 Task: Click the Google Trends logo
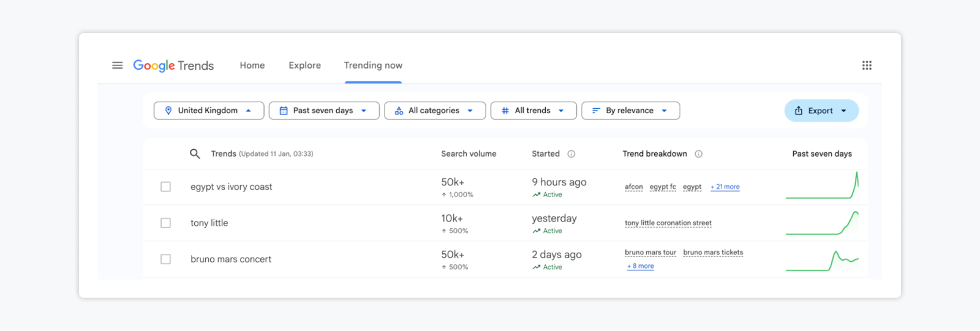[173, 65]
